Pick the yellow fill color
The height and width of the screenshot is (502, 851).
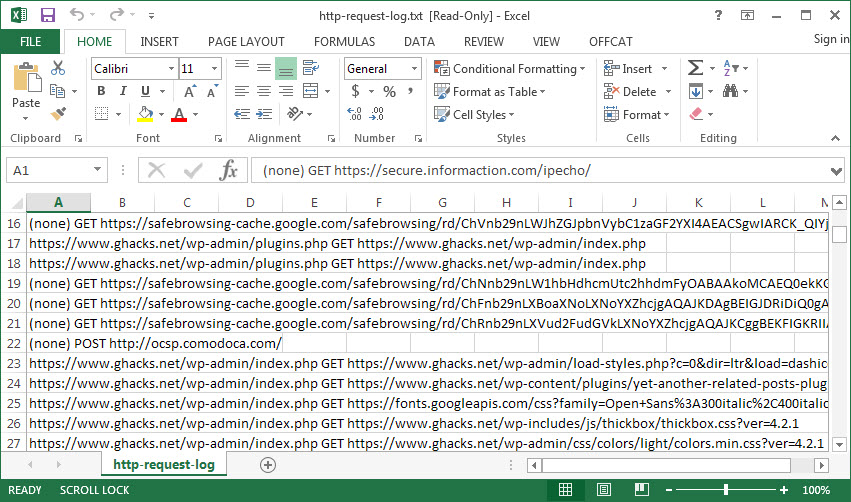145,114
